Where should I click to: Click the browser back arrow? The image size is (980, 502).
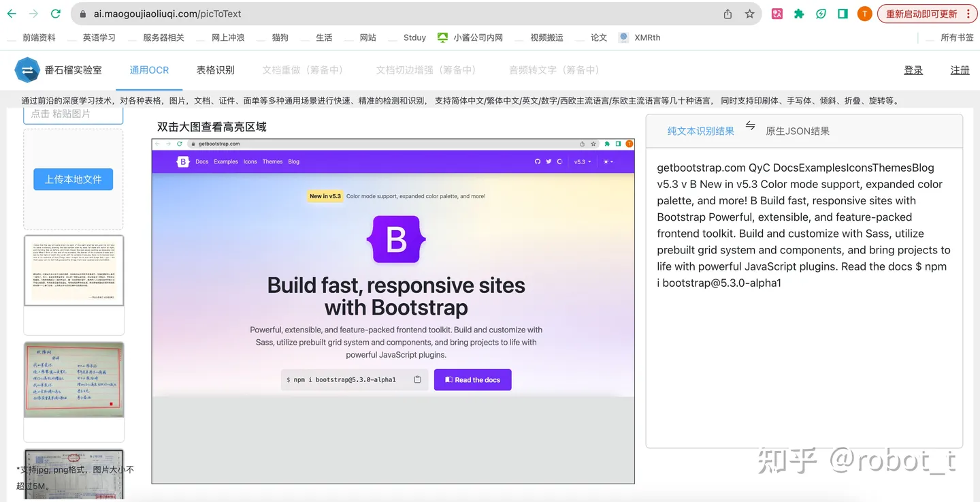point(12,14)
